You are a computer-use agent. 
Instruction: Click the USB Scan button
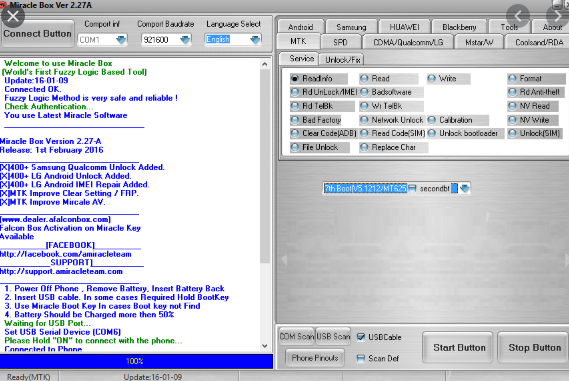point(333,336)
